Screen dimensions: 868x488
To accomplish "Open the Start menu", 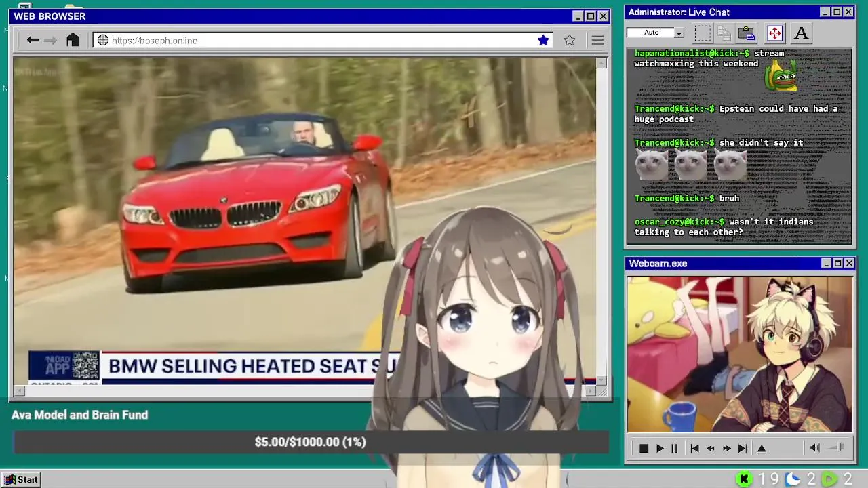I will (21, 479).
